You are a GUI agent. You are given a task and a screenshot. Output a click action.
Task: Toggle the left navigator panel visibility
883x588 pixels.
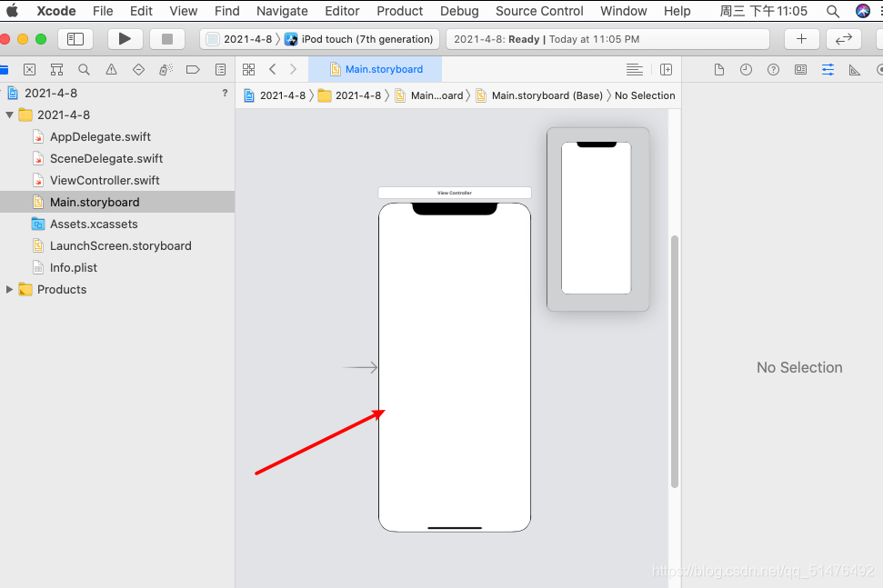point(75,39)
